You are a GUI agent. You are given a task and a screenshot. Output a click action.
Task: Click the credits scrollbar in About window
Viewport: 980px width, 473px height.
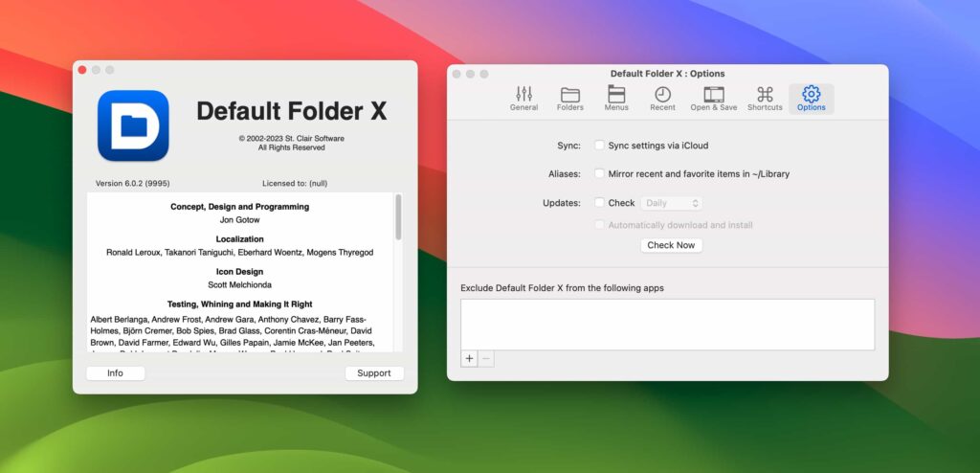click(398, 216)
